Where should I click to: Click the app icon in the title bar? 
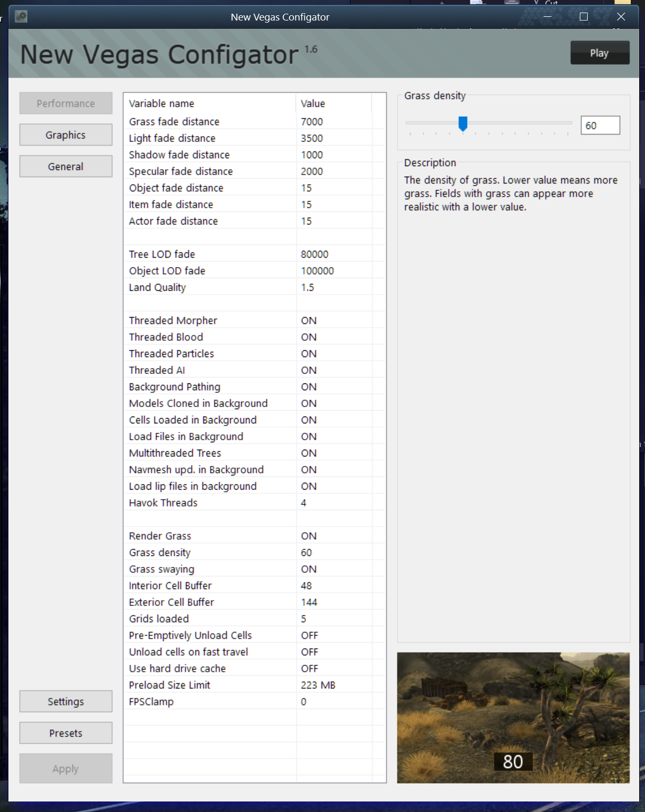pyautogui.click(x=21, y=17)
